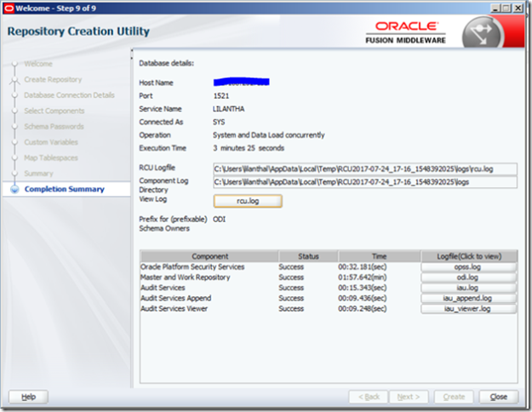
Task: Open the iau.log logfile
Action: (468, 288)
